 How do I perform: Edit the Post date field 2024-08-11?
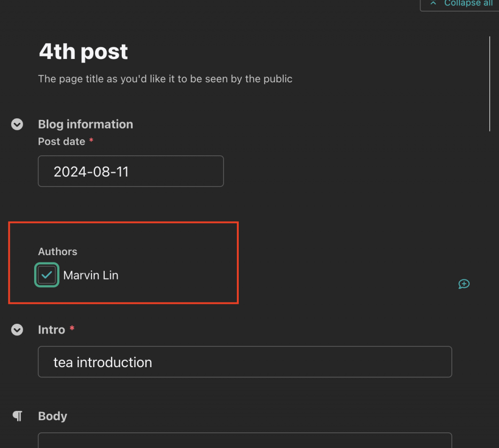coord(131,171)
